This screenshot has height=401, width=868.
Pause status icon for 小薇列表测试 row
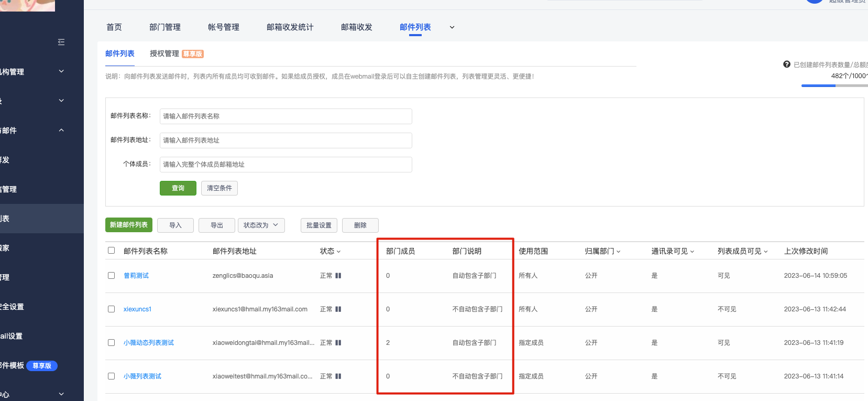click(x=338, y=376)
